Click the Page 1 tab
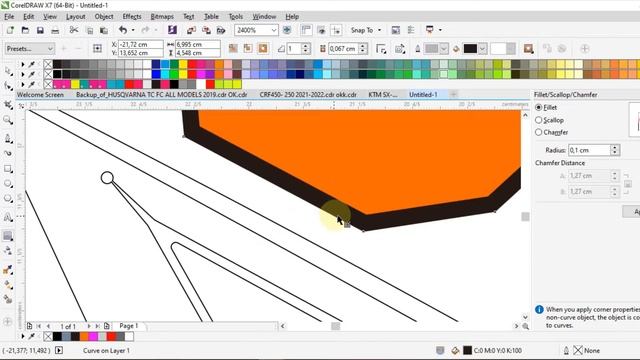Viewport: 640px width, 360px height. click(x=129, y=326)
